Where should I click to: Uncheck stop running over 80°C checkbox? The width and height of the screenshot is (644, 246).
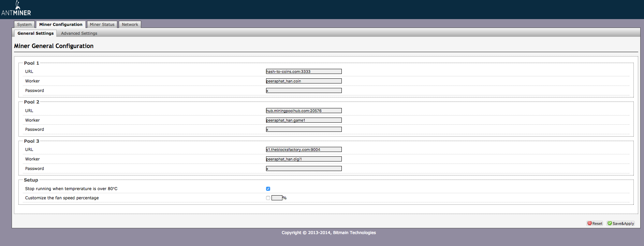pos(268,189)
